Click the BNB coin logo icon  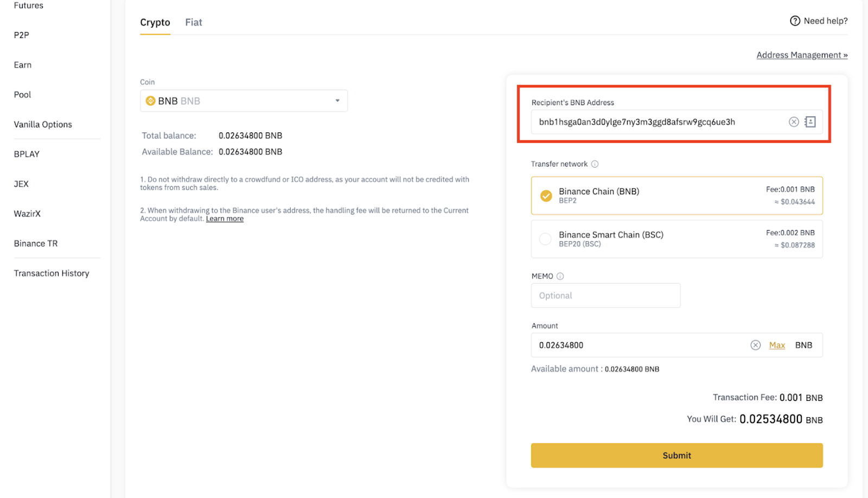[151, 101]
